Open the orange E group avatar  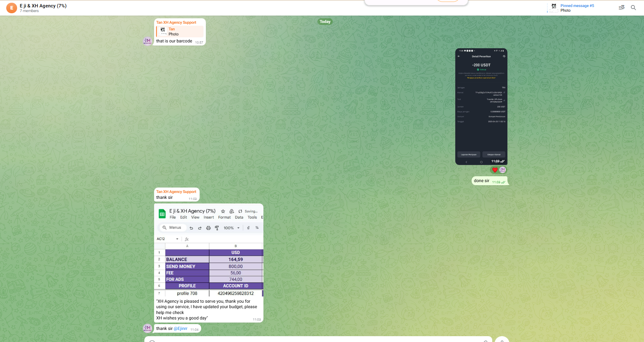12,8
